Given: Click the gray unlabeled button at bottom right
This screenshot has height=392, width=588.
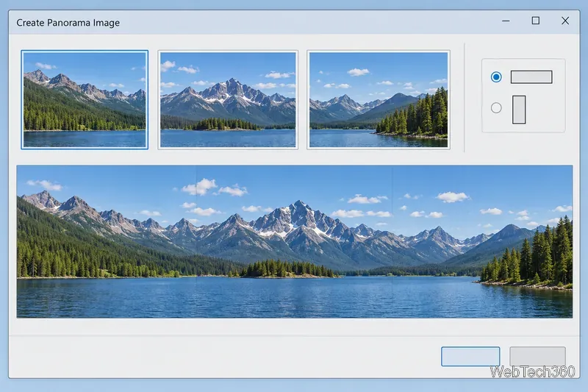Looking at the screenshot, I should (x=537, y=357).
